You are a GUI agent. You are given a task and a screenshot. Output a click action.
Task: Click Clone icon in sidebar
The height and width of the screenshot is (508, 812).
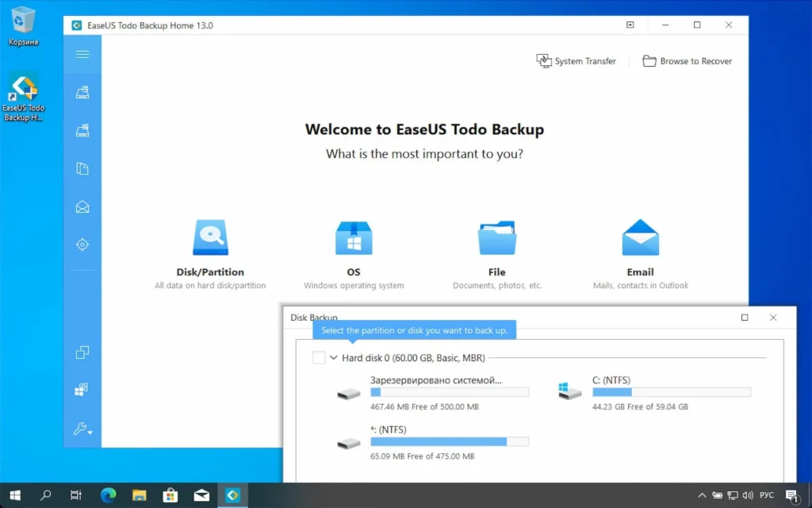[x=82, y=352]
